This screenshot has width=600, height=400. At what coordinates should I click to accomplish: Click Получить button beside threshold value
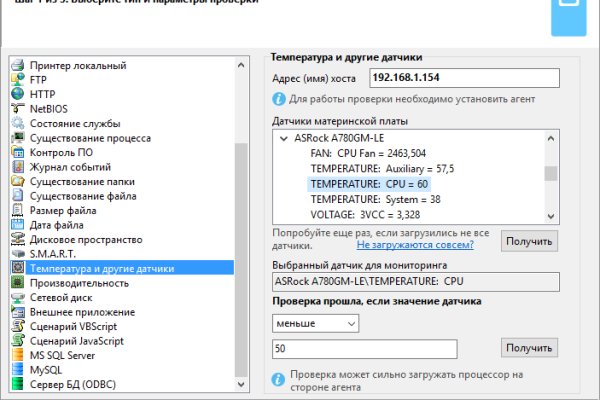[x=529, y=348]
